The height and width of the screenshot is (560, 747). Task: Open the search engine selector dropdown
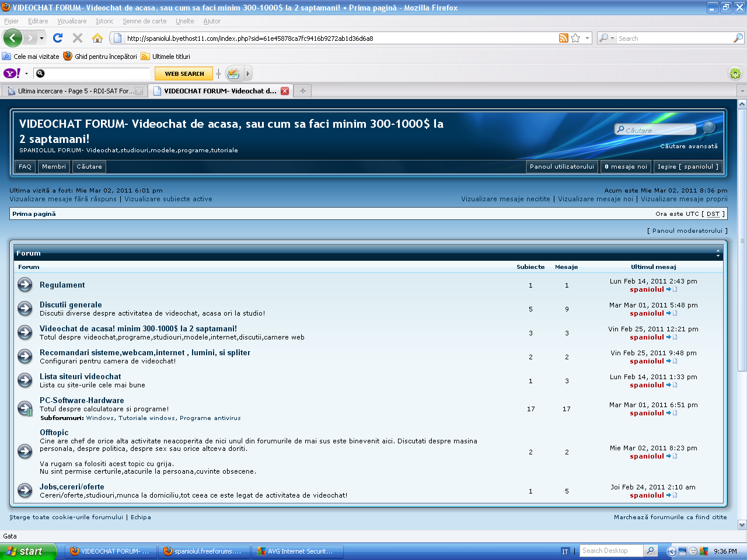(606, 38)
